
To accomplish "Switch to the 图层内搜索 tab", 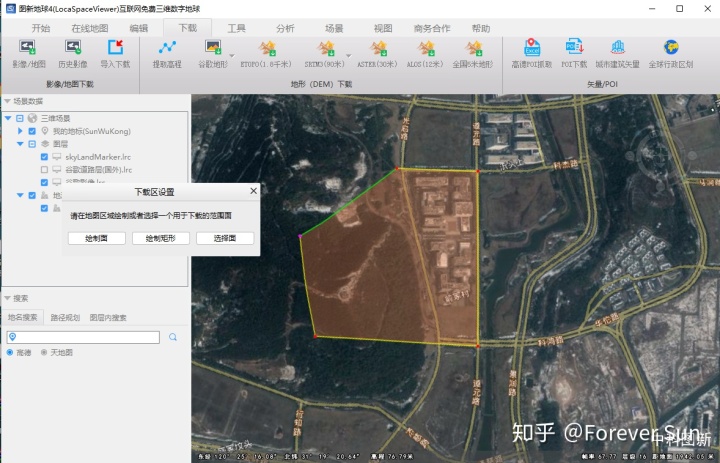I will 108,317.
